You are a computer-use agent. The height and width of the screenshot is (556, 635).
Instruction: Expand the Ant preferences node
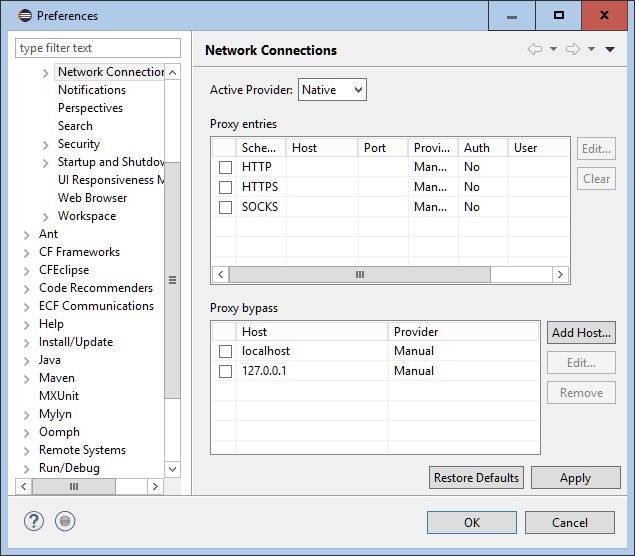tap(27, 235)
